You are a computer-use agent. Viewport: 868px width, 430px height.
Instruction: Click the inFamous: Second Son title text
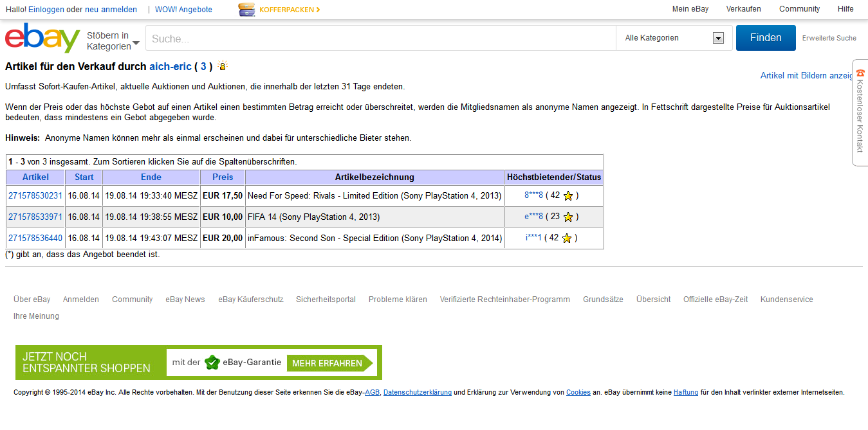(374, 238)
